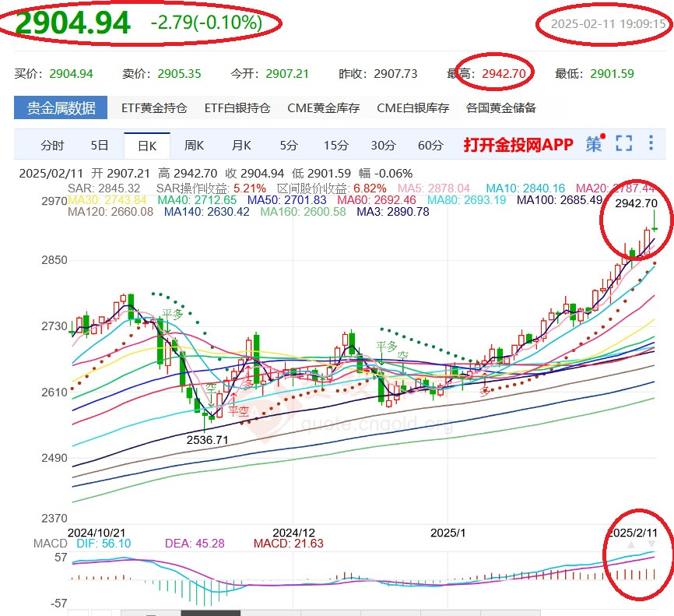Viewport: 674px width, 616px height.
Task: Click the 最低 value 2901.59 in quote row
Action: coord(612,74)
